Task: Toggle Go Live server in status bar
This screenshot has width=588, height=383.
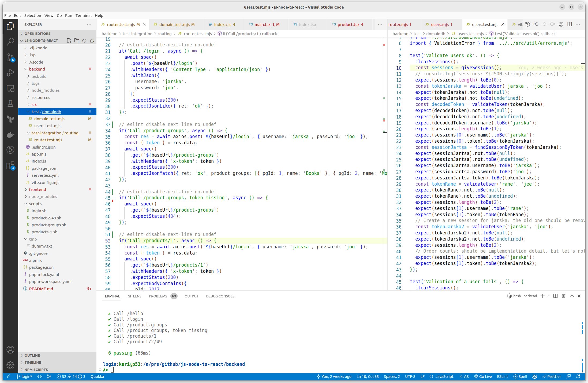Action: pyautogui.click(x=483, y=377)
